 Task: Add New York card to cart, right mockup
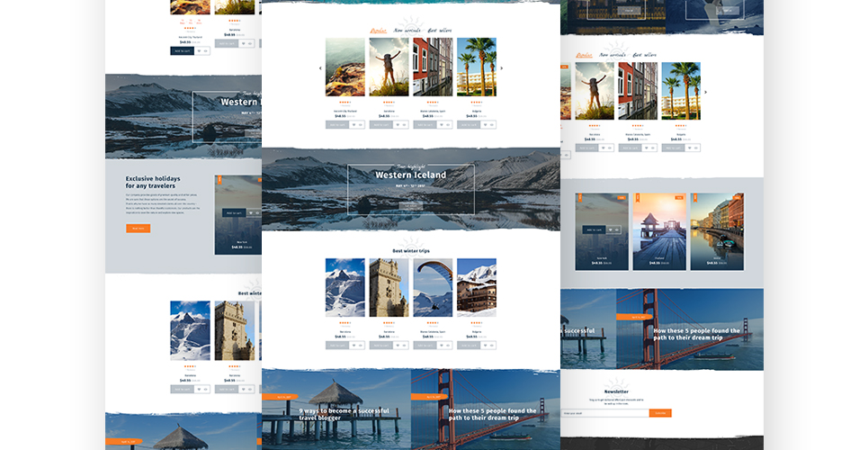tap(594, 229)
